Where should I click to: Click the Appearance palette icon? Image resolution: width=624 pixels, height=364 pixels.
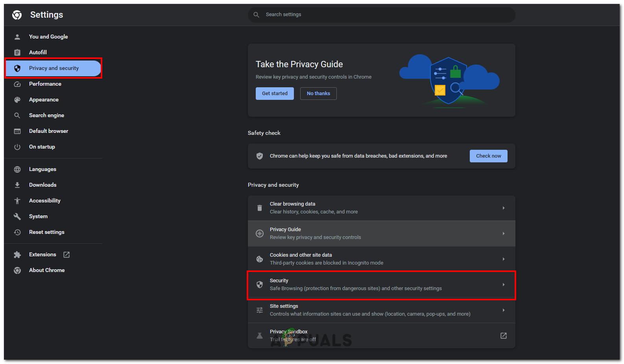point(17,100)
